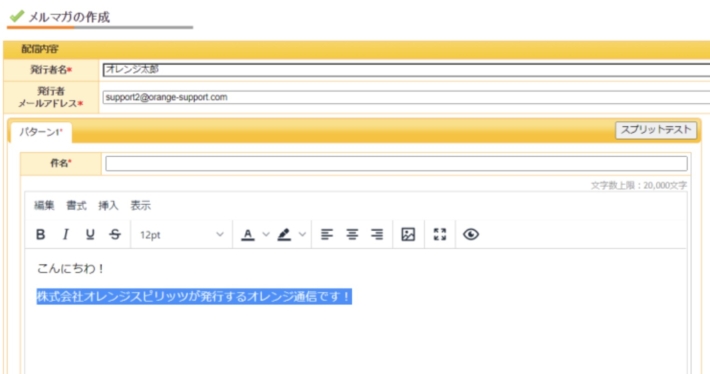The height and width of the screenshot is (374, 710).
Task: Toggle underline formatting
Action: click(90, 234)
